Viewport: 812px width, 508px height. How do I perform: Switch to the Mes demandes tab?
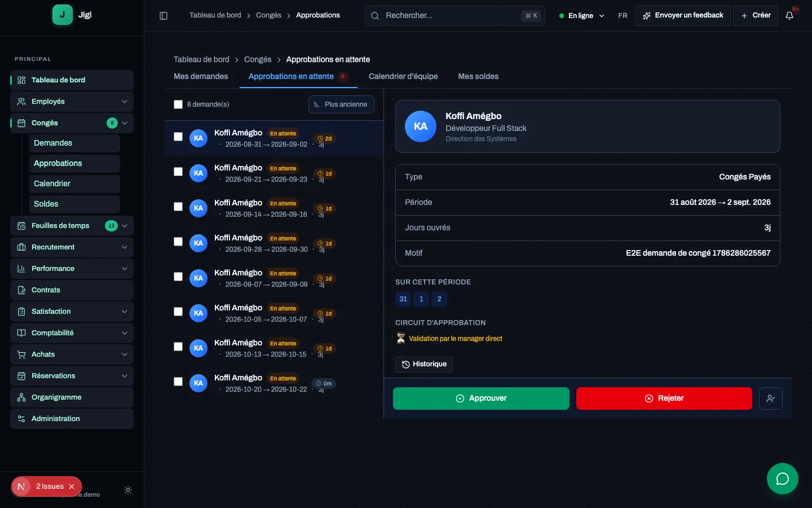[201, 76]
